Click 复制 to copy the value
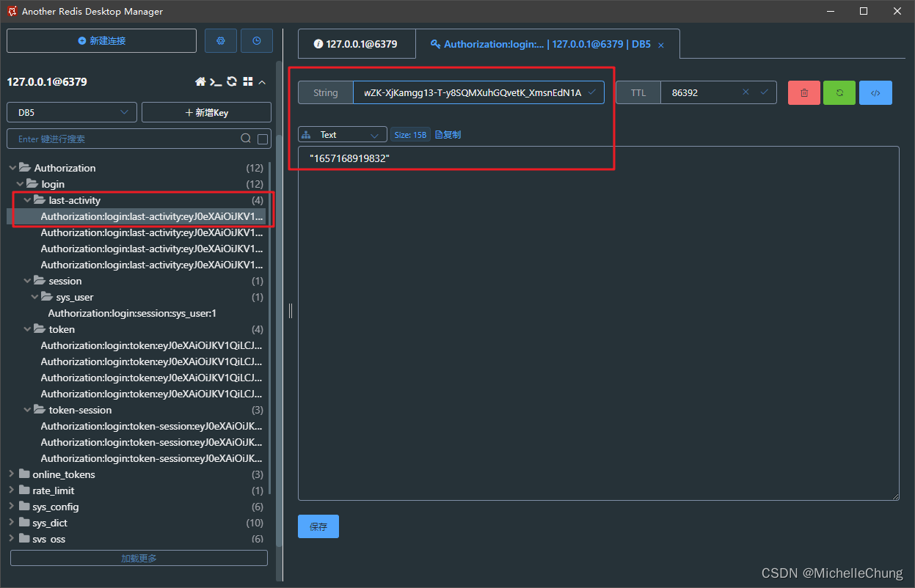This screenshot has height=588, width=915. 448,134
